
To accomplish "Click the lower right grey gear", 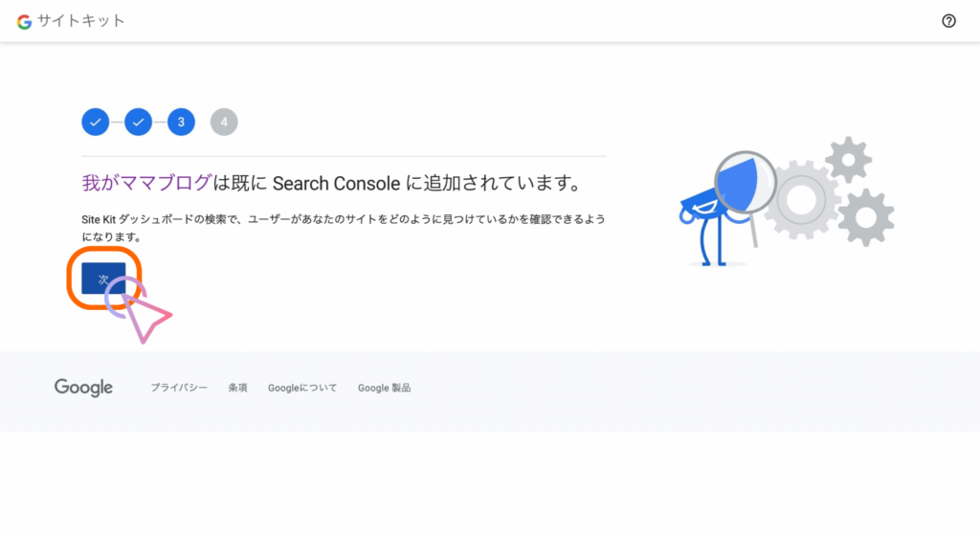I will coord(865,217).
